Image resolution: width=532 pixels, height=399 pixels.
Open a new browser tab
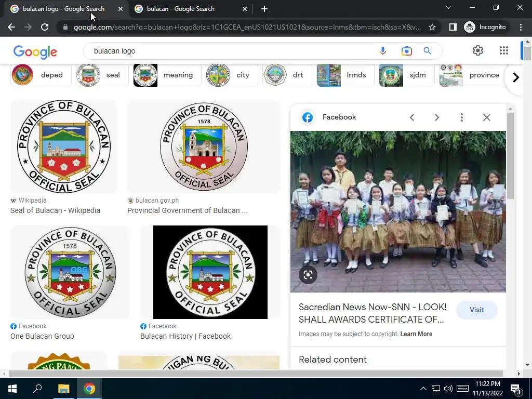(264, 9)
